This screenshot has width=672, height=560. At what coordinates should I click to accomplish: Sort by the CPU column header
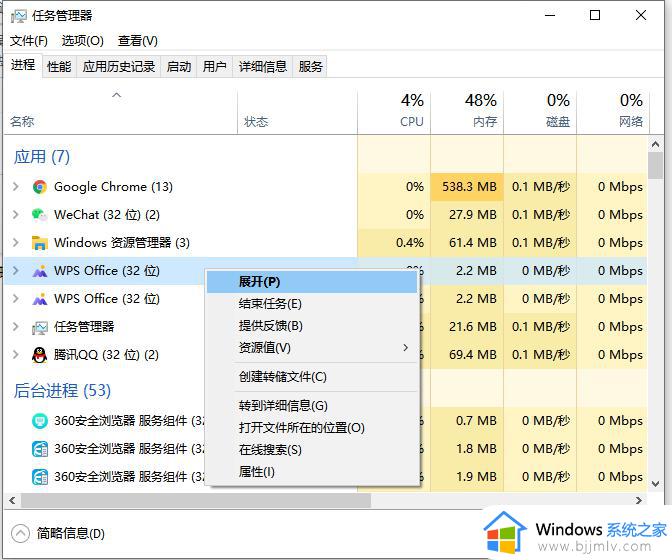tap(394, 112)
